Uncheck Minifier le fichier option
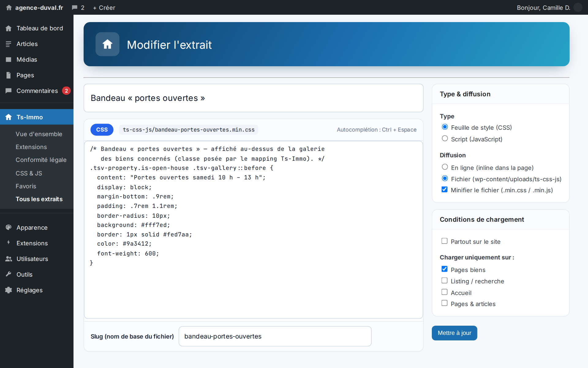588x368 pixels. pos(445,190)
